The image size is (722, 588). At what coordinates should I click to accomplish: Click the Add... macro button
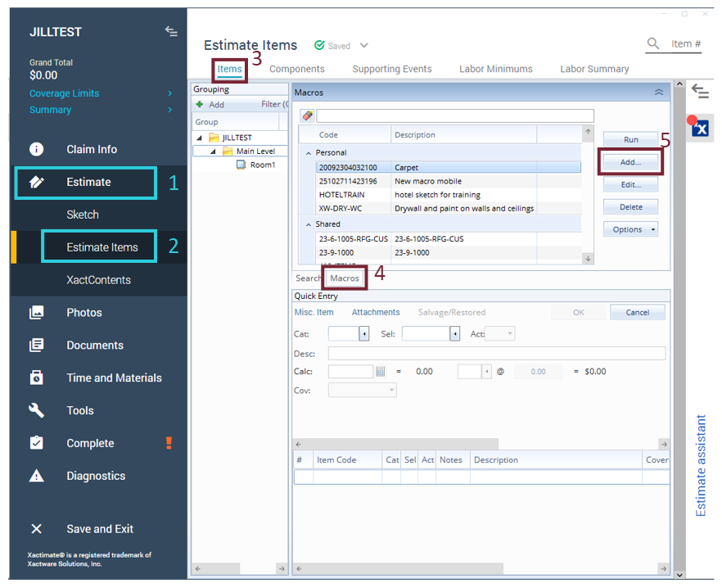tap(630, 163)
